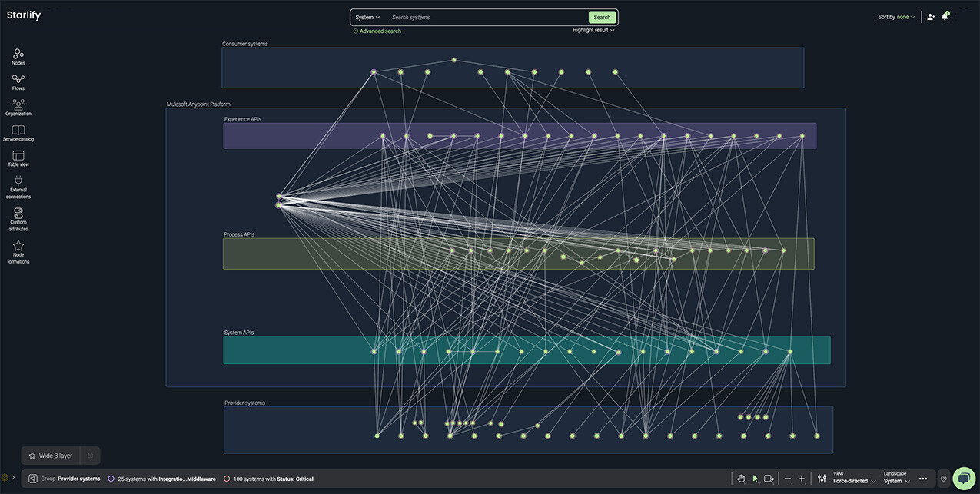Click the Experience APIs group label

click(243, 119)
